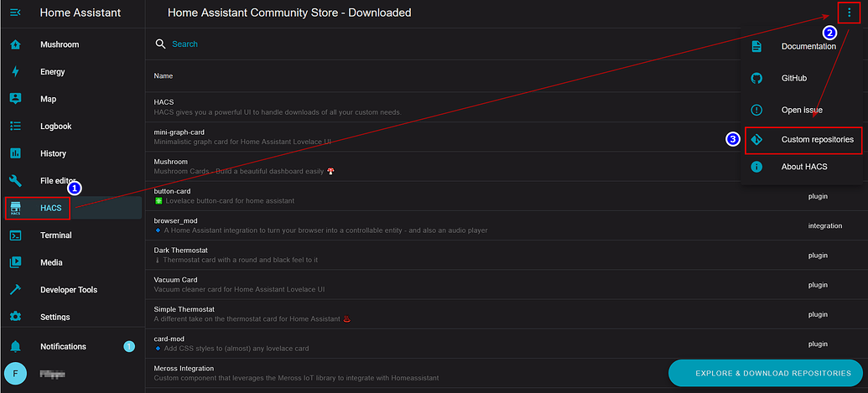
Task: Choose Documentation in the overflow menu
Action: coord(808,46)
